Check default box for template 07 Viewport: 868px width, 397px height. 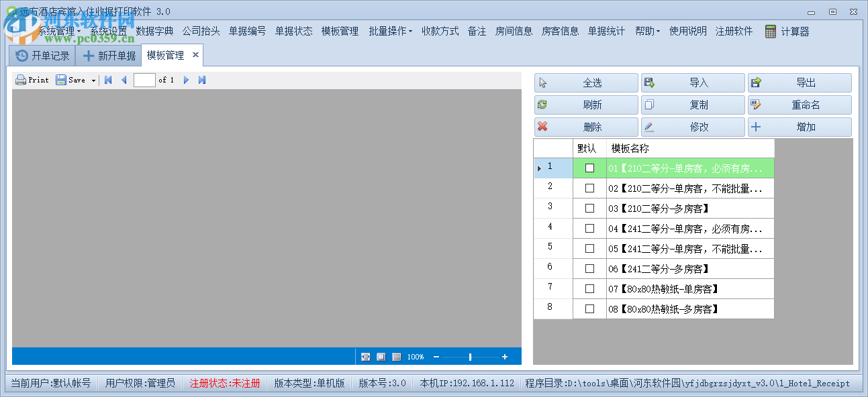[x=589, y=289]
